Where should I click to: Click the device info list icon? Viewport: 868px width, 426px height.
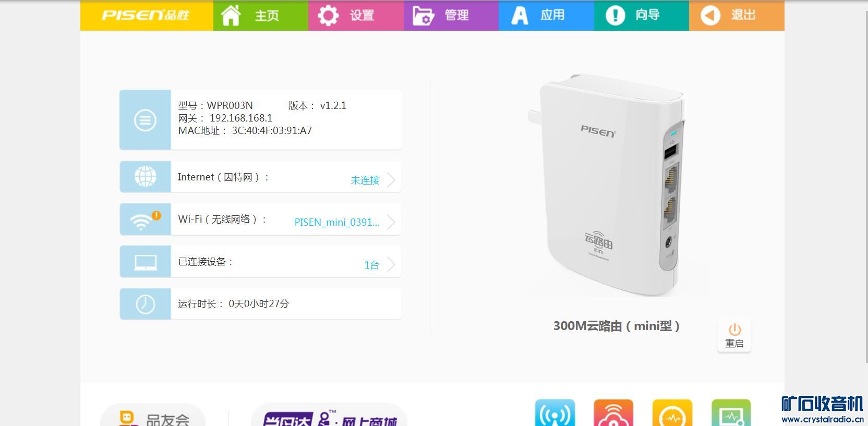[x=145, y=120]
